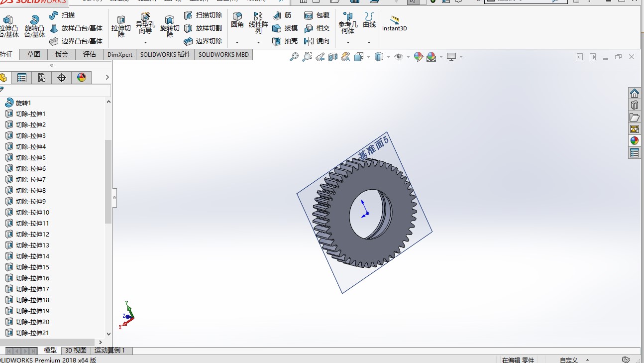Click the Instant3D toolbar icon

(394, 21)
